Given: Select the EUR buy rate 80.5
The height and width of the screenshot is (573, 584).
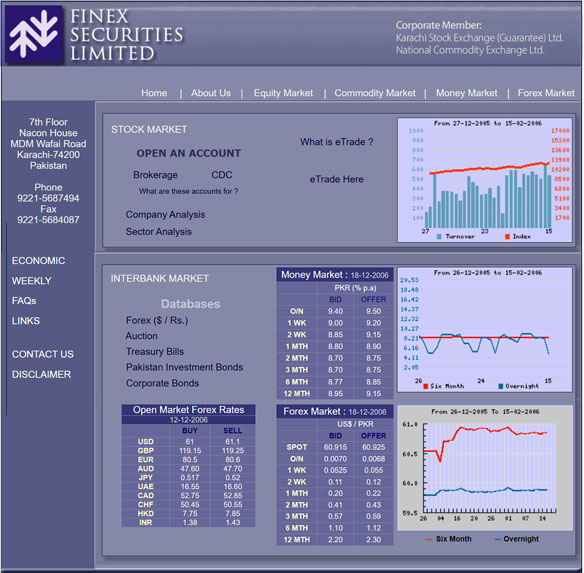Looking at the screenshot, I should [190, 460].
